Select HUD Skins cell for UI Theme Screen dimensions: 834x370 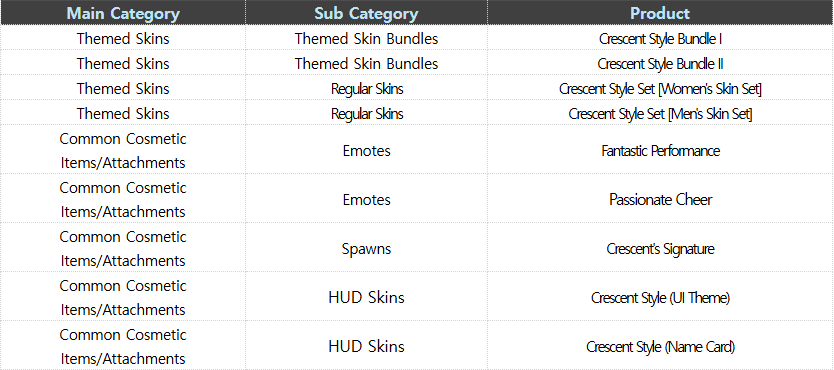(366, 297)
